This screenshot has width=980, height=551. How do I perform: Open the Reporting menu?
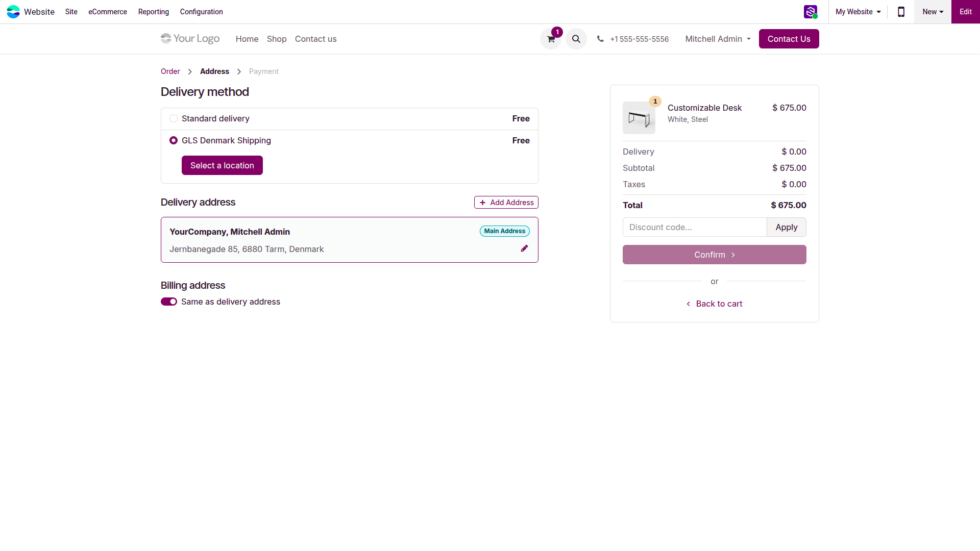click(x=154, y=12)
